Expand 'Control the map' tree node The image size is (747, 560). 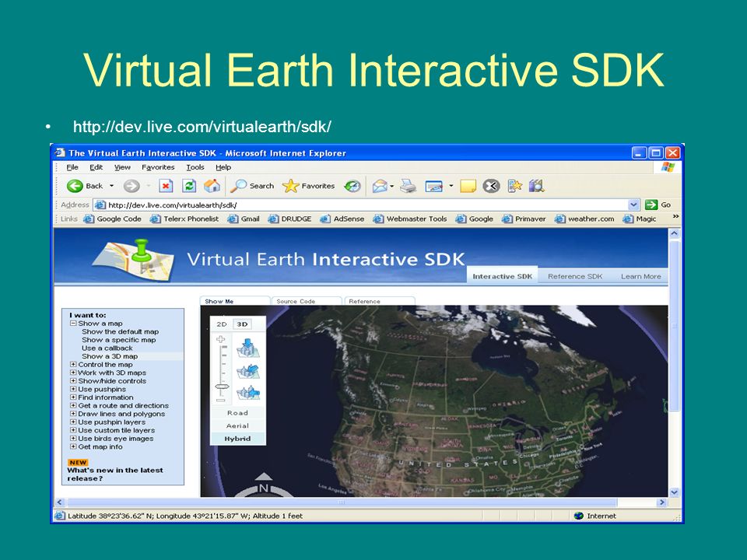pyautogui.click(x=73, y=364)
